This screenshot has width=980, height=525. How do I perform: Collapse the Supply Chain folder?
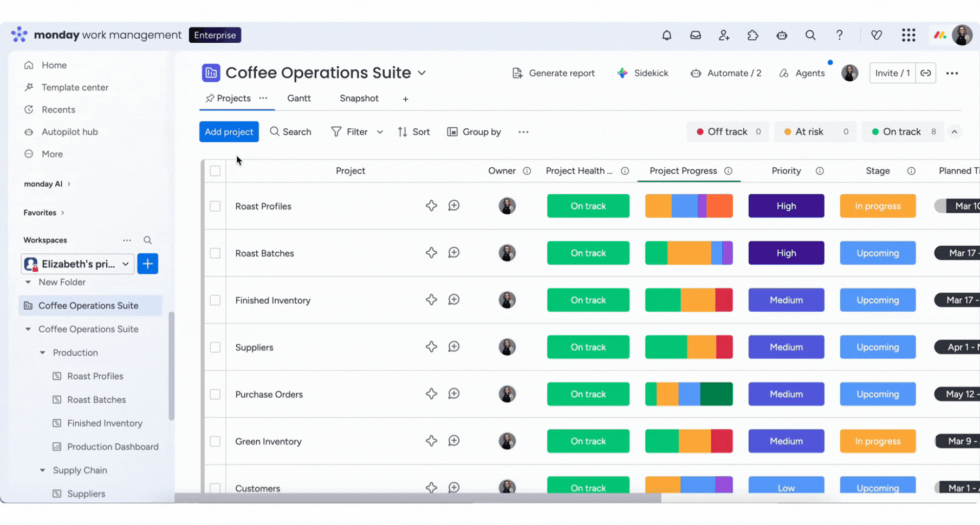[x=42, y=470]
